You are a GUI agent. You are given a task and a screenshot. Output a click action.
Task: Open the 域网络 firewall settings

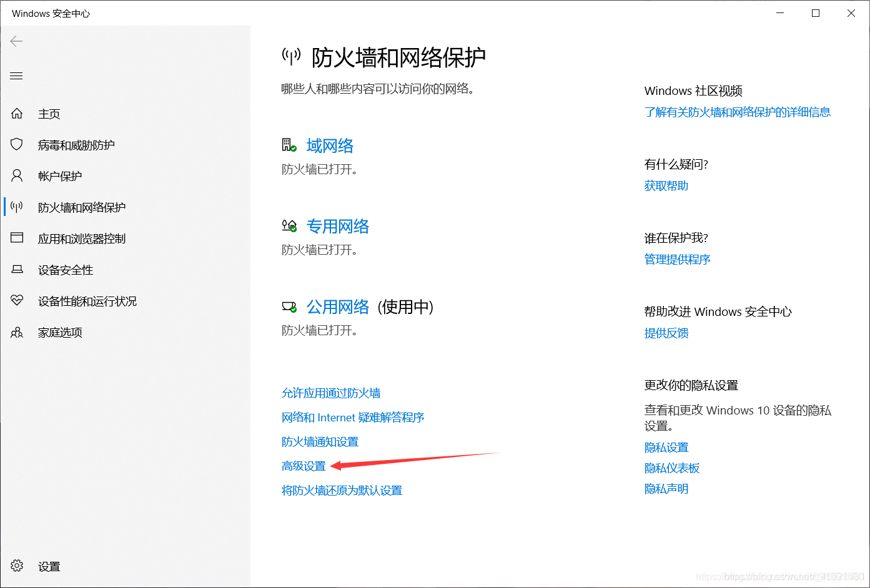pyautogui.click(x=330, y=146)
